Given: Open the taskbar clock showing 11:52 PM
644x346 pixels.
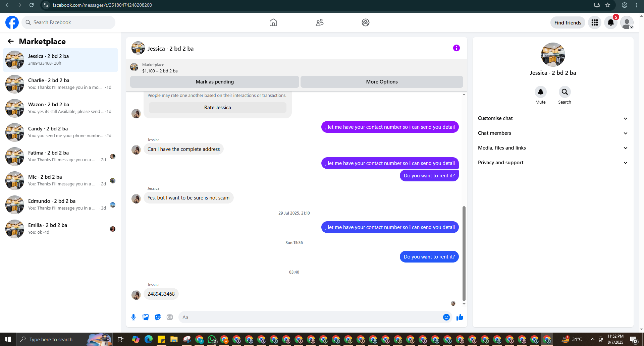Looking at the screenshot, I should [615, 339].
